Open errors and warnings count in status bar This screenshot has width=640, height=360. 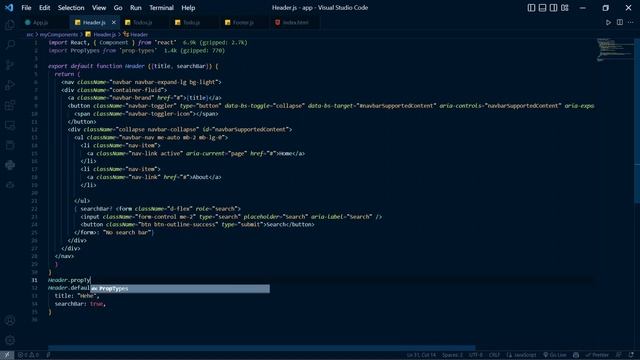coord(29,355)
